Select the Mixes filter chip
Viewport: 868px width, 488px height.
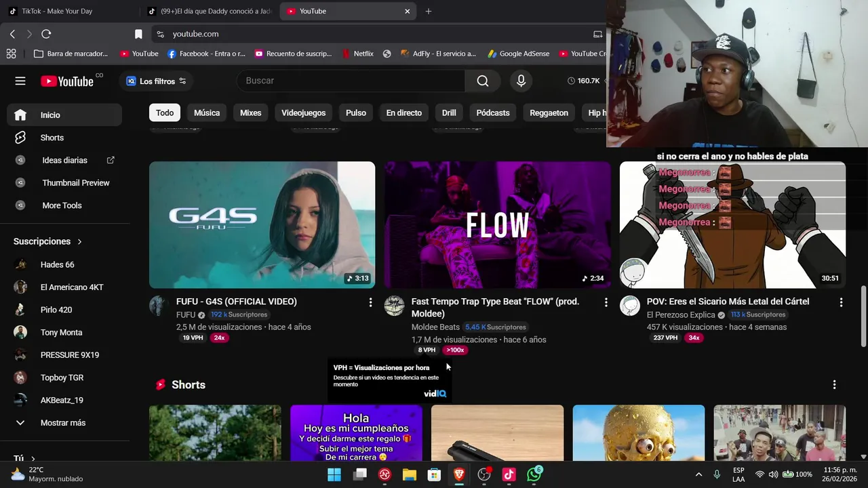click(250, 113)
